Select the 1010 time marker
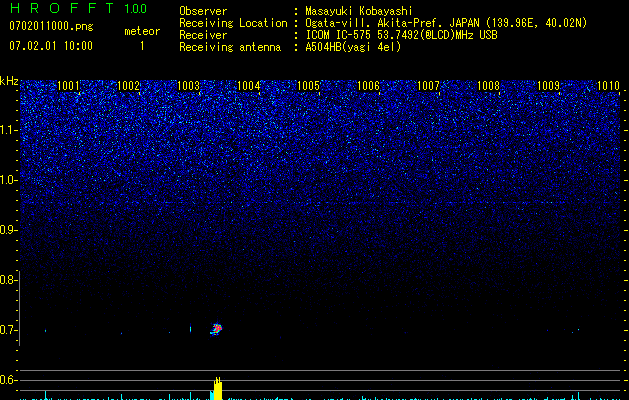Screen dimensions: 629x400 point(608,86)
